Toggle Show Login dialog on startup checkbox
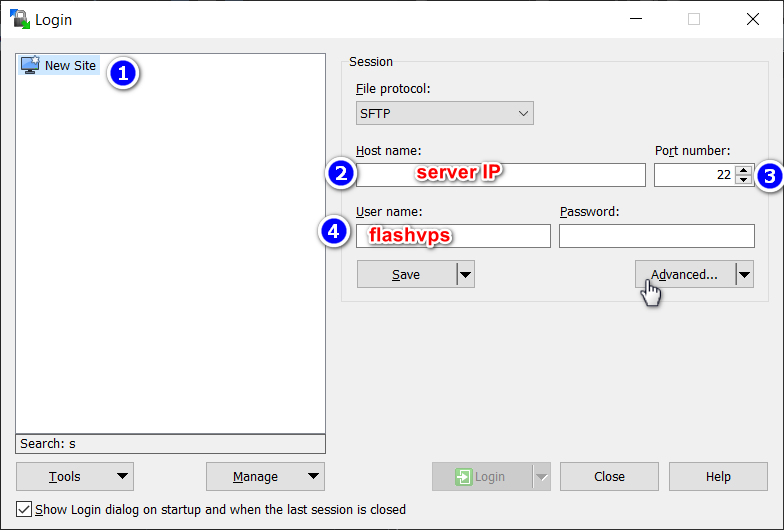 click(x=25, y=509)
